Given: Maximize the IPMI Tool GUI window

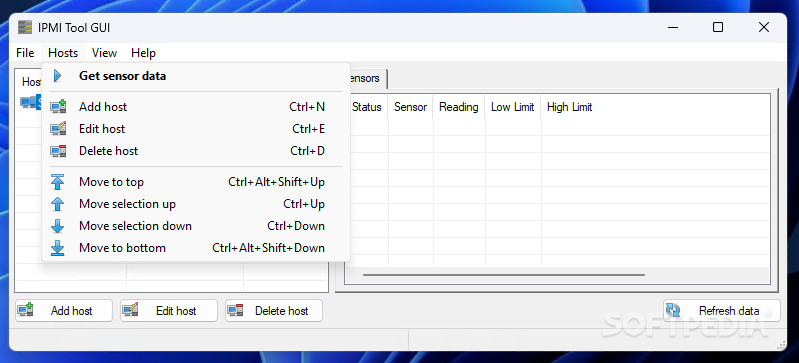Looking at the screenshot, I should pyautogui.click(x=718, y=28).
